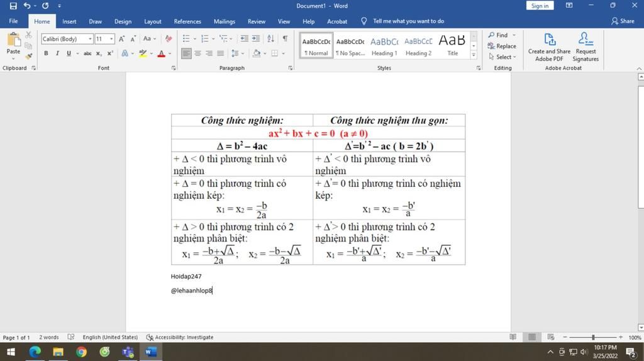Adjust the zoom slider handle

click(x=593, y=337)
